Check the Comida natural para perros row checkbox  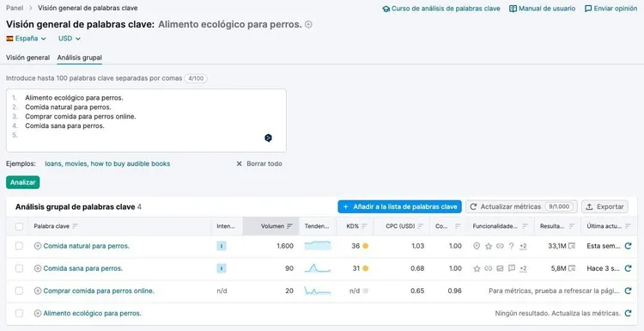19,246
